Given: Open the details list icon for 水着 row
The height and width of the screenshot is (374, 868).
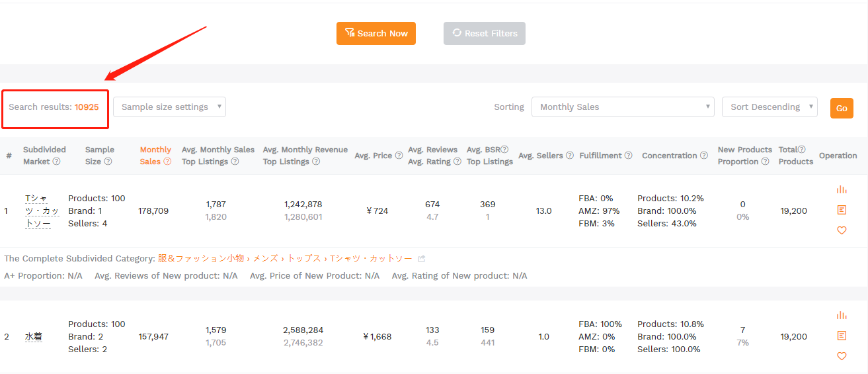Looking at the screenshot, I should point(842,336).
